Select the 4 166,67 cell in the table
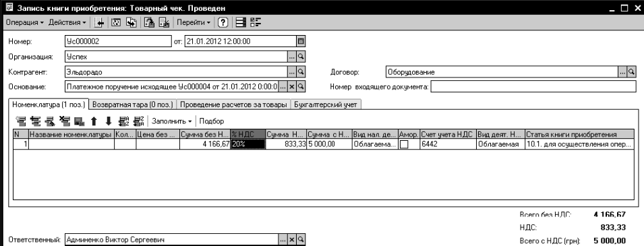 [205, 144]
